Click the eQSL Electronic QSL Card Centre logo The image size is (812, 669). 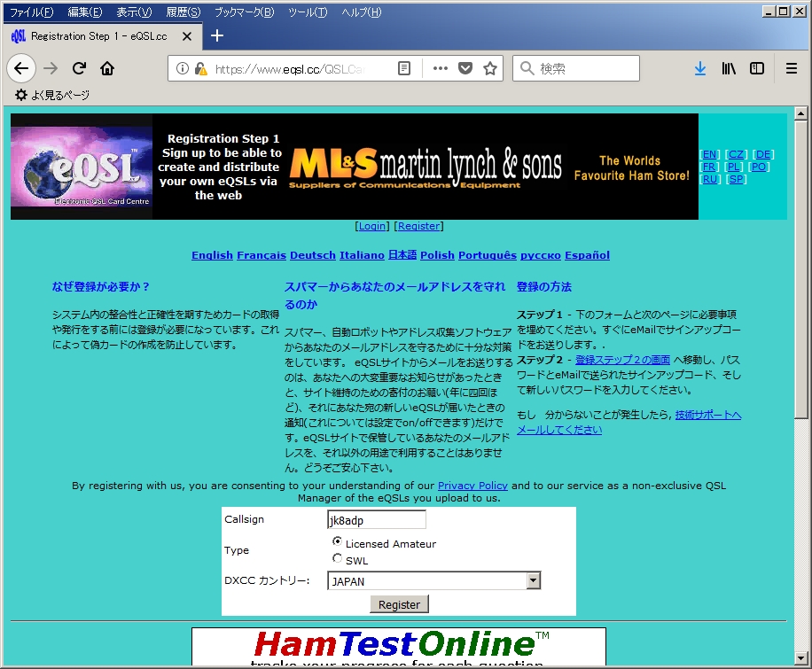[x=82, y=167]
